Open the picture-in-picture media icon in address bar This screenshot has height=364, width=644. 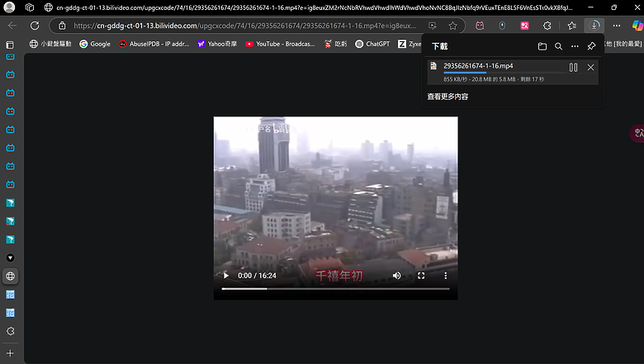432,26
